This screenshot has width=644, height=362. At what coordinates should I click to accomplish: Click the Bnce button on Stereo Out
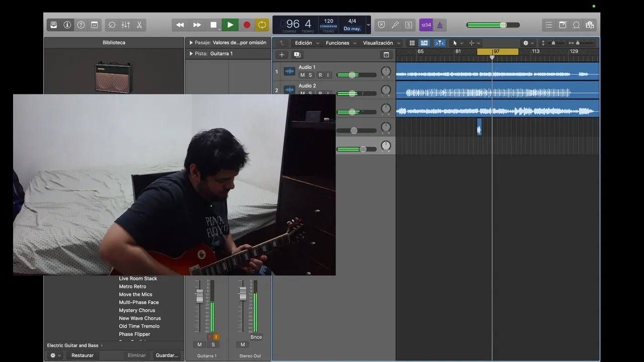pyautogui.click(x=256, y=337)
